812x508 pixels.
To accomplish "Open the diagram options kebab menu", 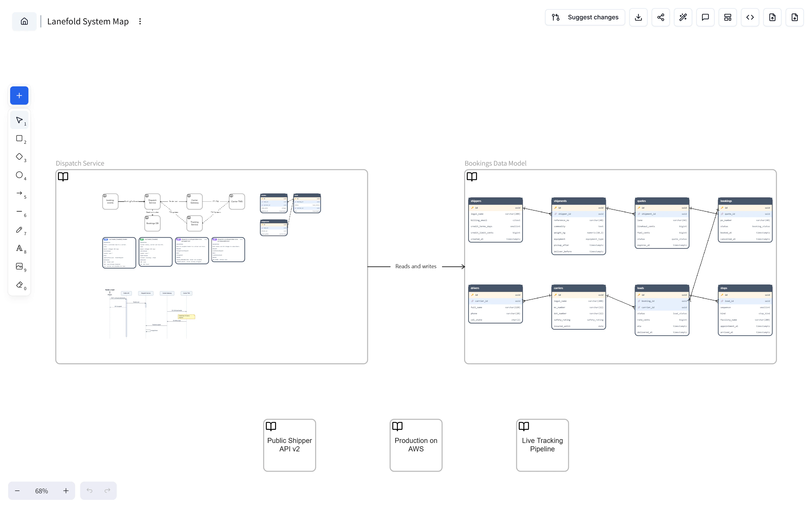I will [140, 21].
